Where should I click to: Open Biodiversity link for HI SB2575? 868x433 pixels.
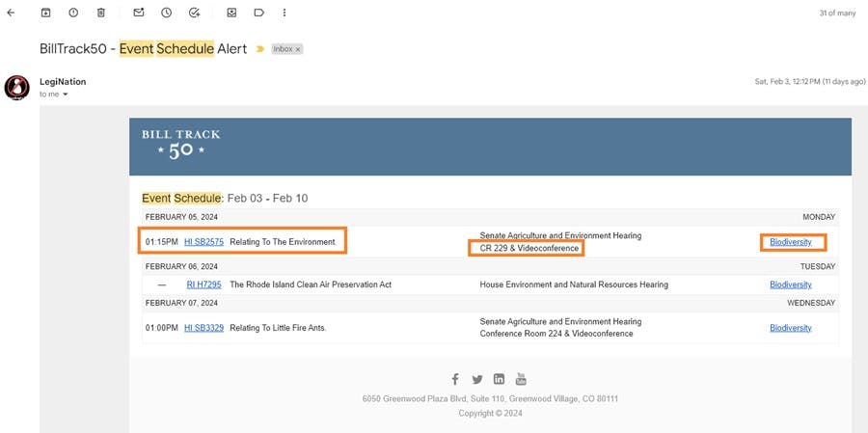point(791,241)
